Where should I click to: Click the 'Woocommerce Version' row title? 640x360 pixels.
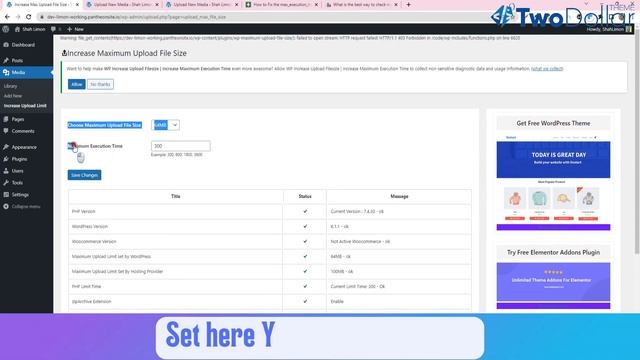pyautogui.click(x=94, y=242)
